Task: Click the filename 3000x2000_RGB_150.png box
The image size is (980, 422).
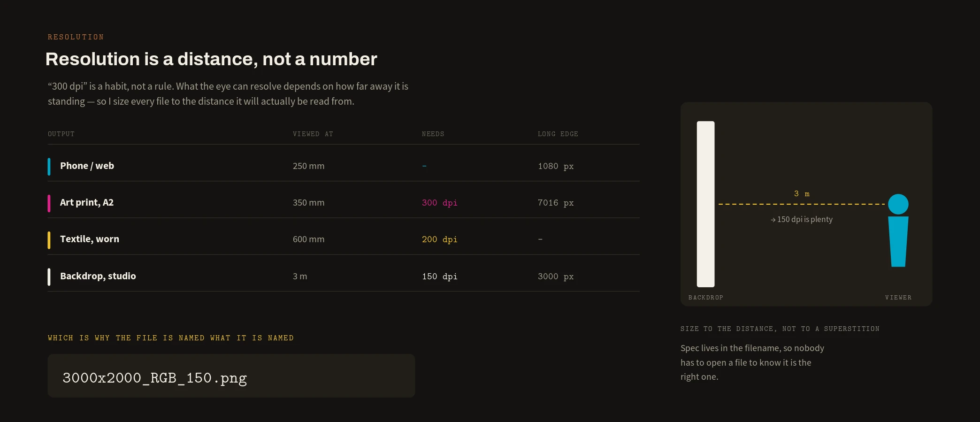Action: point(231,376)
